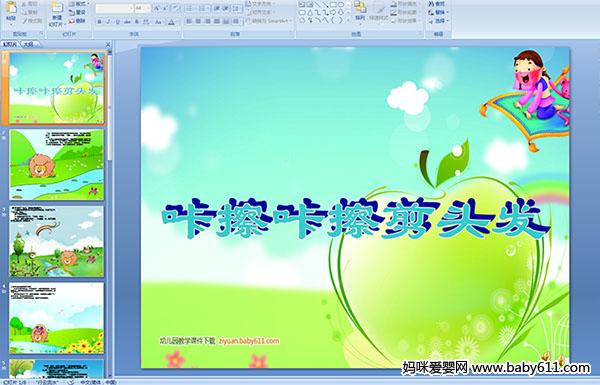Click the Replace button in Editing group
This screenshot has width=600, height=385.
[438, 12]
